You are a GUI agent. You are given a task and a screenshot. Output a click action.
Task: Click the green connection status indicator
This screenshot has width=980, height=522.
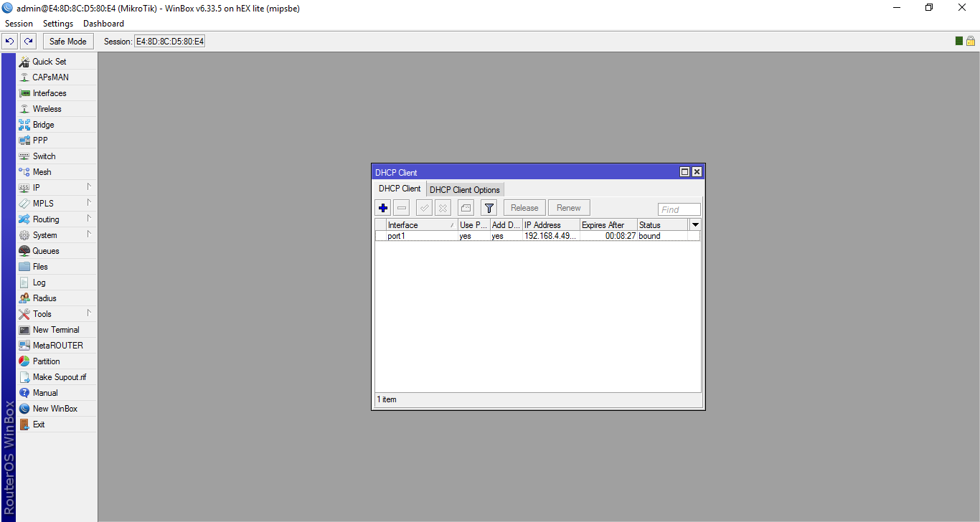pyautogui.click(x=959, y=41)
